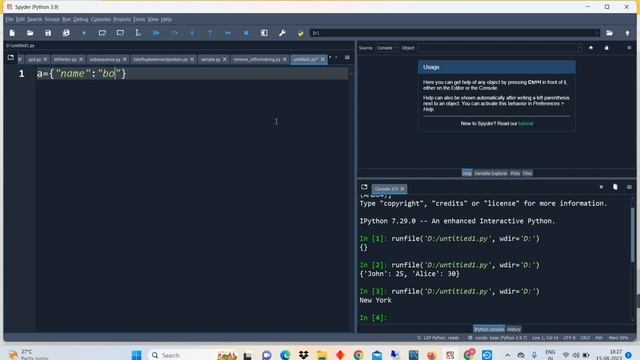Toggle the Help pane lock icon
The height and width of the screenshot is (360, 640).
pos(607,48)
